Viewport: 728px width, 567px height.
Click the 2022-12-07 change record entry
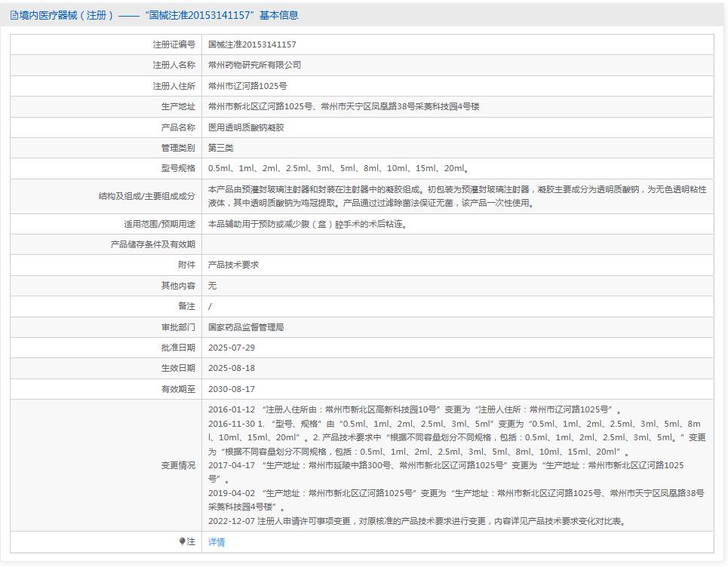pyautogui.click(x=416, y=521)
